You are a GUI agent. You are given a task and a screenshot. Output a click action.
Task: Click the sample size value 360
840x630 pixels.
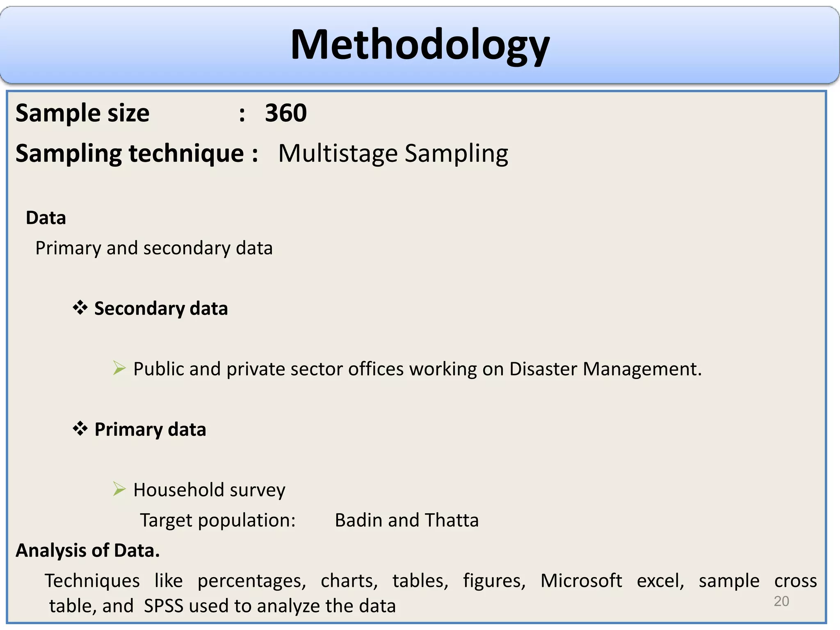point(285,113)
